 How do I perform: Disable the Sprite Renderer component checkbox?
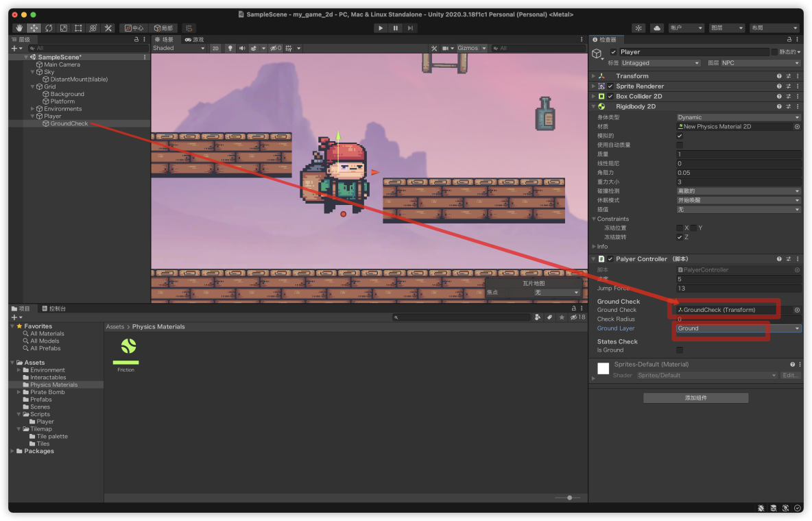click(610, 86)
